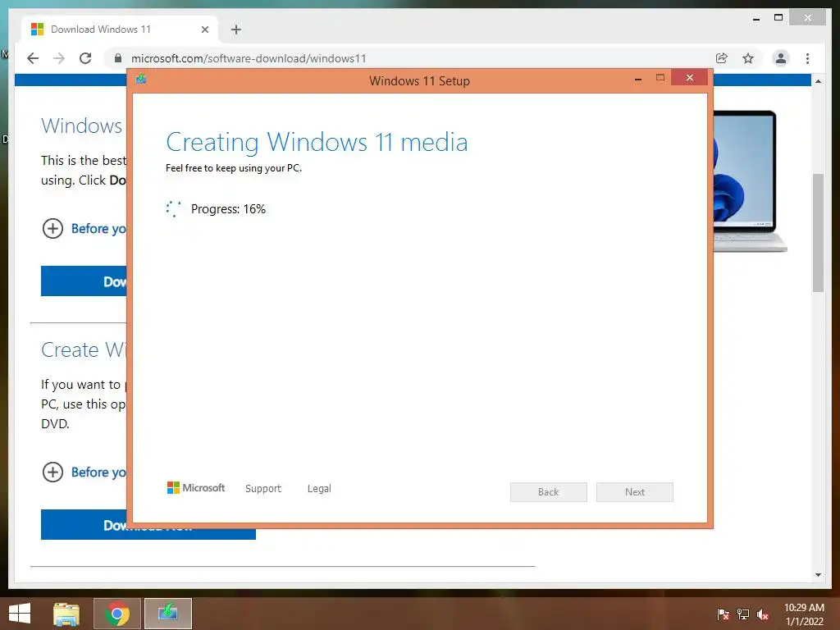Open the Chrome profile avatar
840x630 pixels.
click(x=781, y=58)
